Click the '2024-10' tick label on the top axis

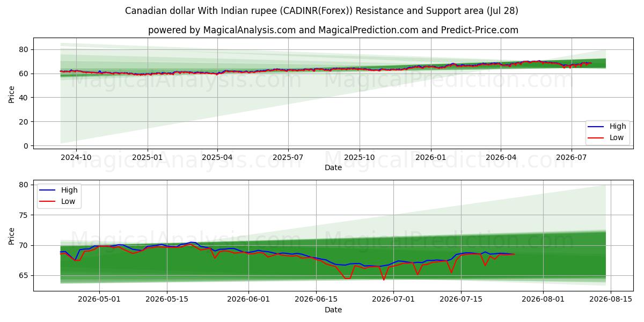point(76,157)
